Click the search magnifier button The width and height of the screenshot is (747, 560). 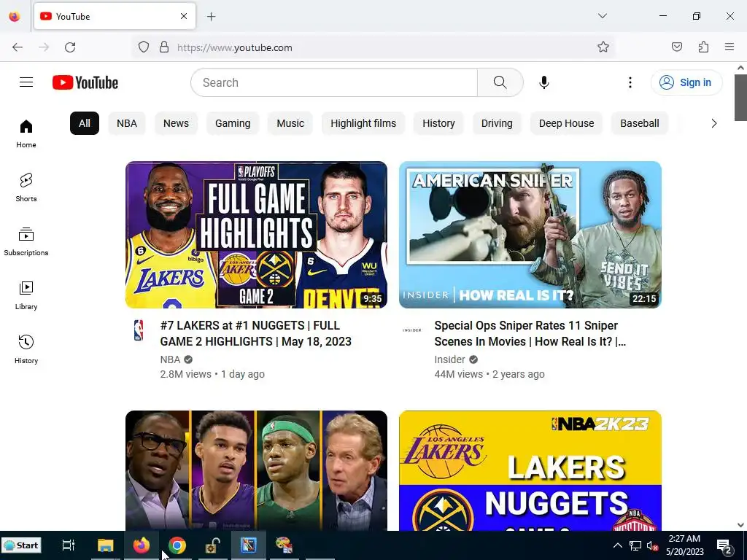pyautogui.click(x=500, y=82)
